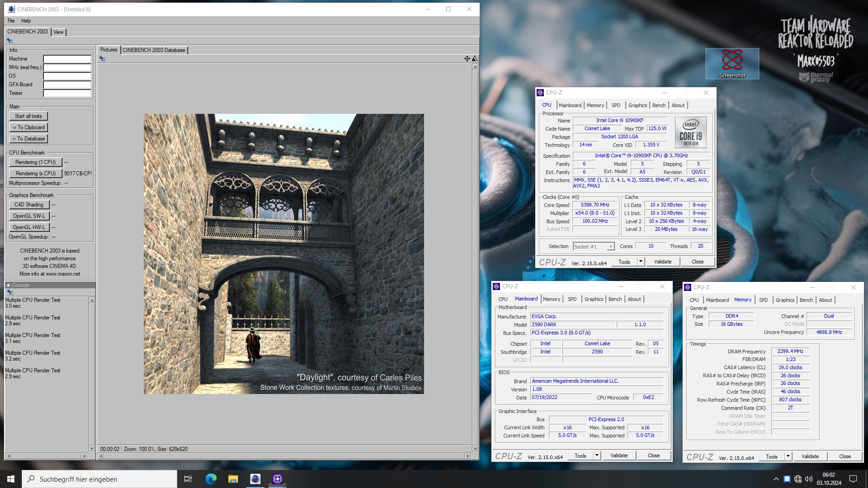
Task: Click CPU-Z Memory window title icon
Action: coord(688,287)
